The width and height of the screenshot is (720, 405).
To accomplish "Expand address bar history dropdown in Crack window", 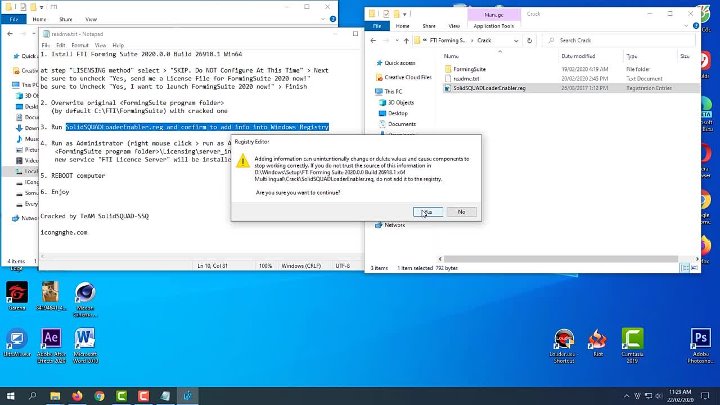I will [x=516, y=40].
